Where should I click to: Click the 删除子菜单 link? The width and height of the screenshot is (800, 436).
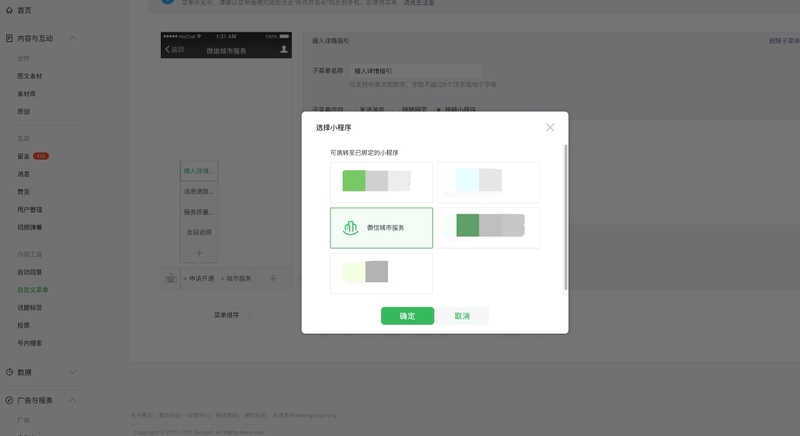[x=784, y=41]
